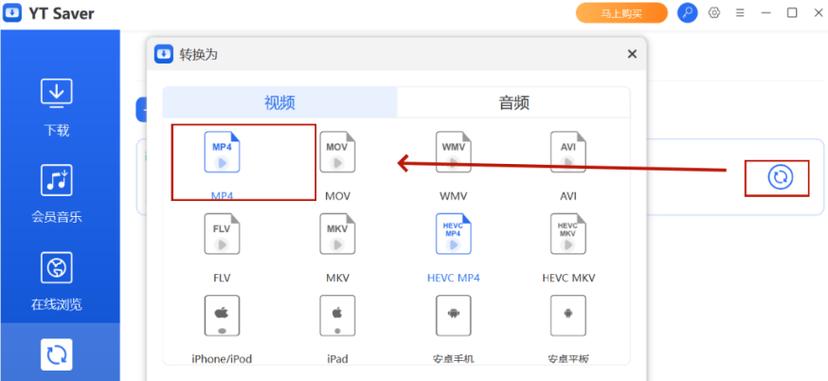Click the 马上购买 orange button
This screenshot has height=381, width=828.
[x=622, y=13]
